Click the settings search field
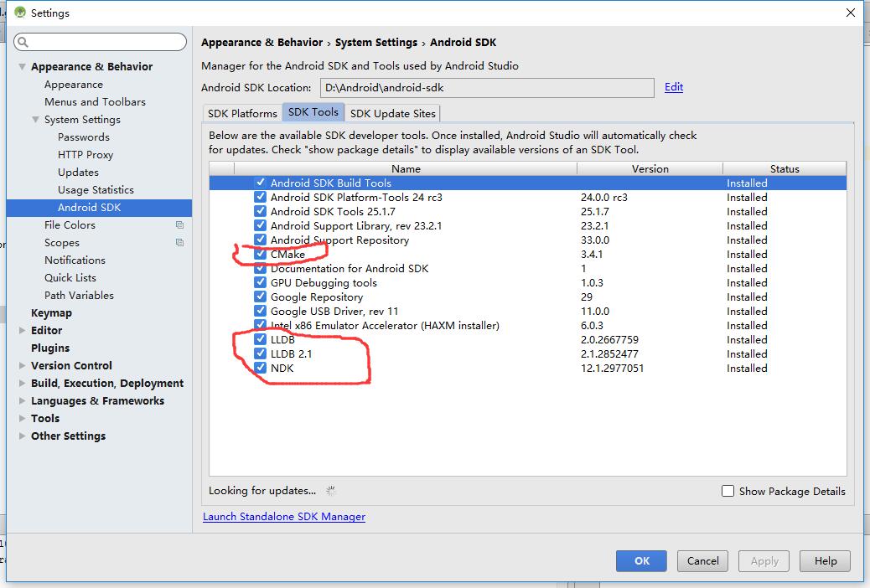 [100, 42]
